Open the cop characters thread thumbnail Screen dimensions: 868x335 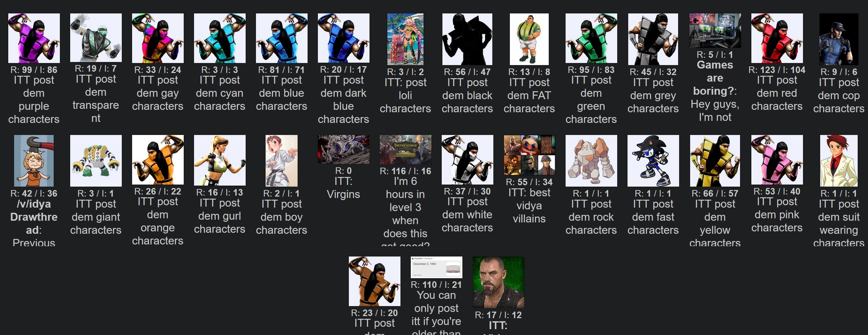839,39
